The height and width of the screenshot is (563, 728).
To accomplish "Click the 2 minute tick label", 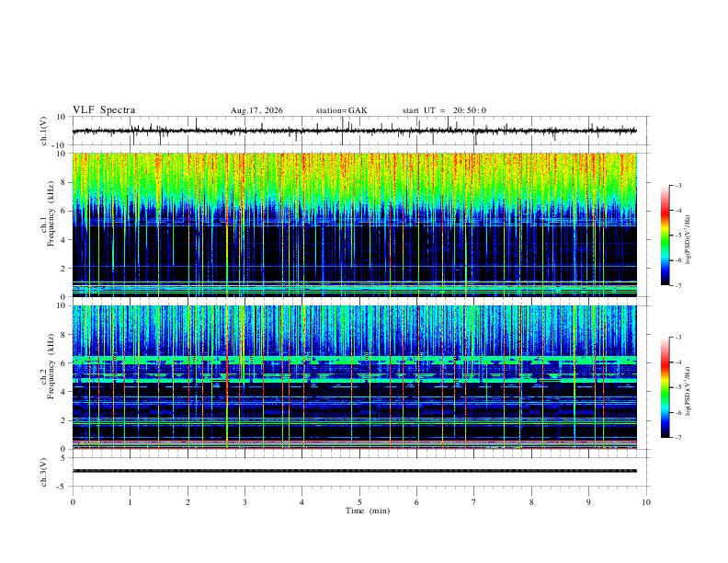I will pos(188,502).
